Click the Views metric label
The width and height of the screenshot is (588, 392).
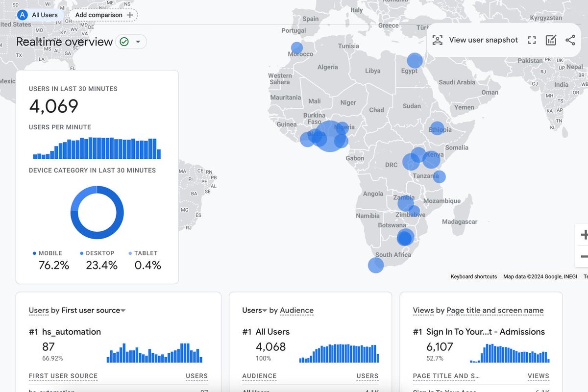[423, 310]
